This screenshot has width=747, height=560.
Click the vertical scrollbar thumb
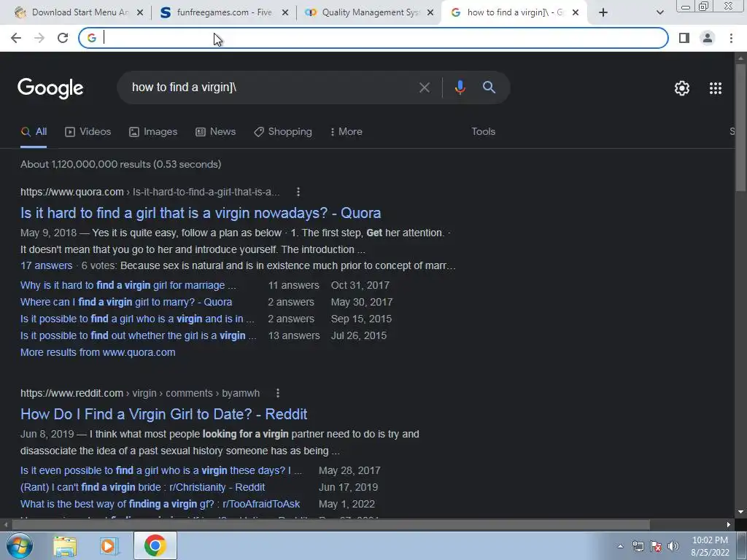pos(740,127)
